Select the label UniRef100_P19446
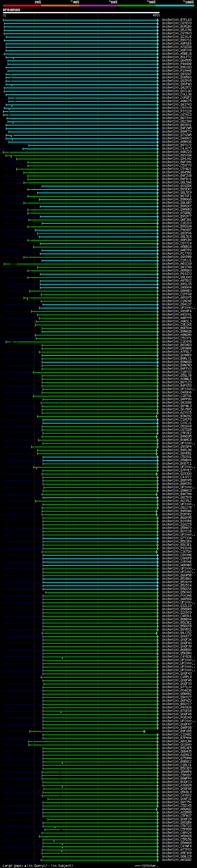The width and height of the screenshot is (197, 868). click(x=177, y=71)
